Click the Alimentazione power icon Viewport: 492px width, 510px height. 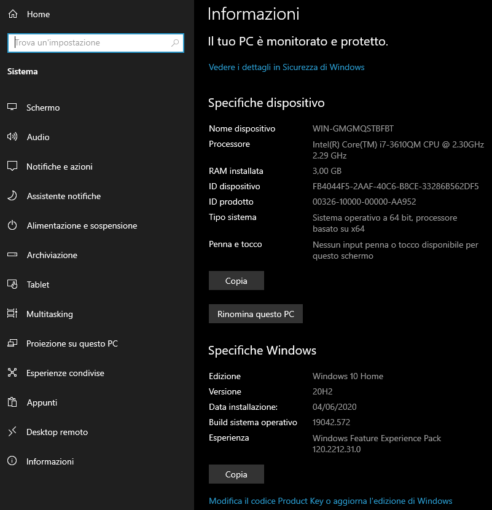12,225
